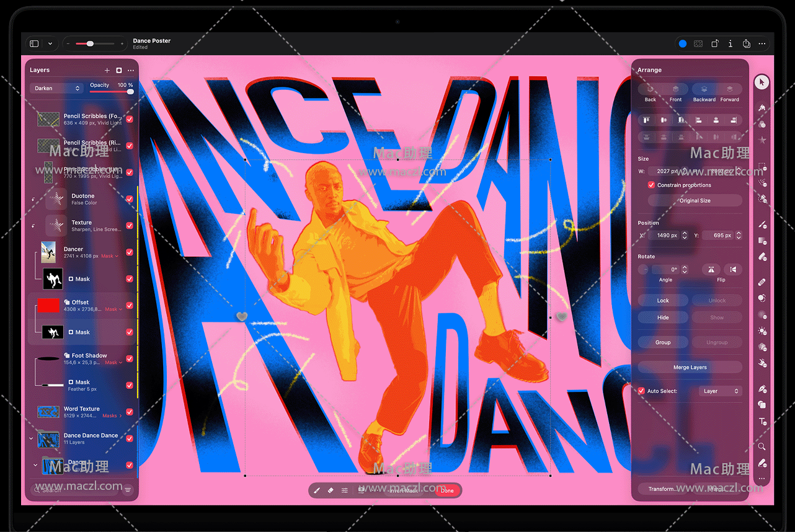The image size is (795, 532).
Task: Toggle the Auto Select checkbox
Action: click(x=641, y=391)
